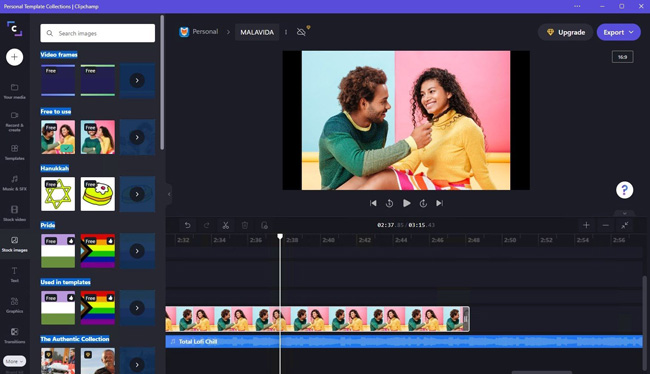650x374 pixels.
Task: Click the Upgrade button
Action: [x=565, y=32]
